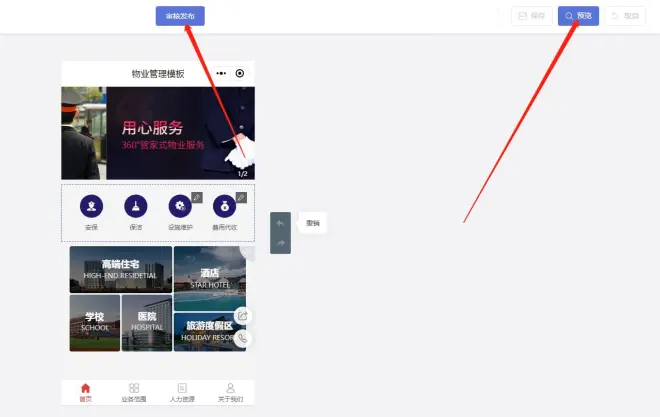Click the redo arrow in side toolbar
Viewport: 660px width, 417px height.
[281, 243]
